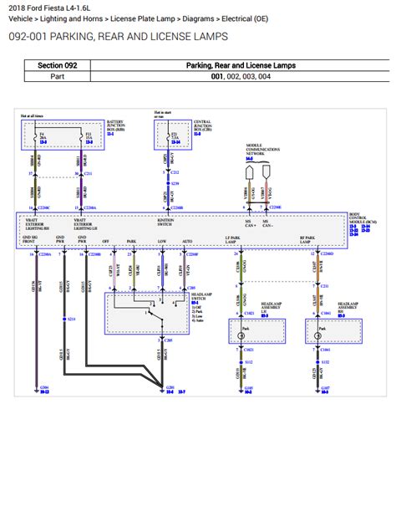Click the G304 ground label
396x532 pixels.
[x=44, y=387]
